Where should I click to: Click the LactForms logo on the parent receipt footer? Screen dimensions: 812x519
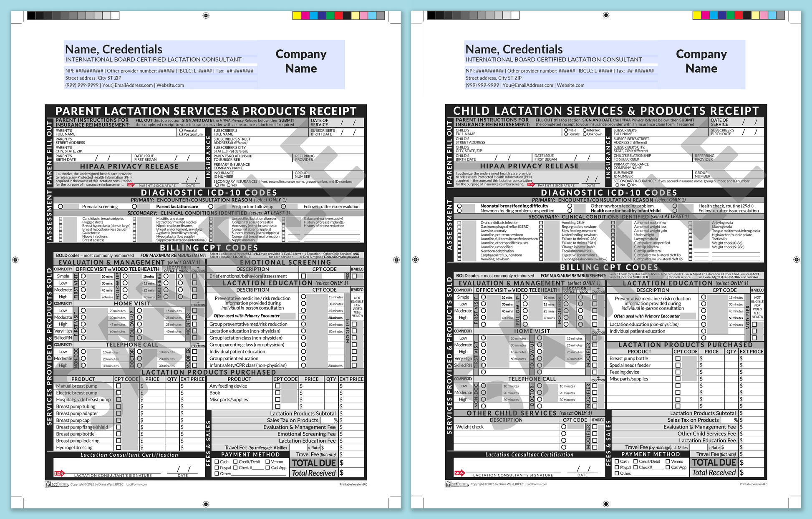pyautogui.click(x=57, y=484)
